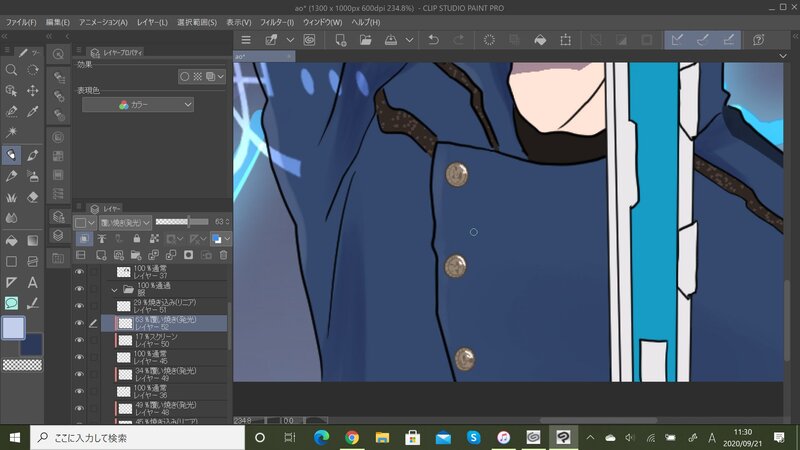The width and height of the screenshot is (800, 450).
Task: Open the レイヤー(L) menu
Action: pos(152,22)
